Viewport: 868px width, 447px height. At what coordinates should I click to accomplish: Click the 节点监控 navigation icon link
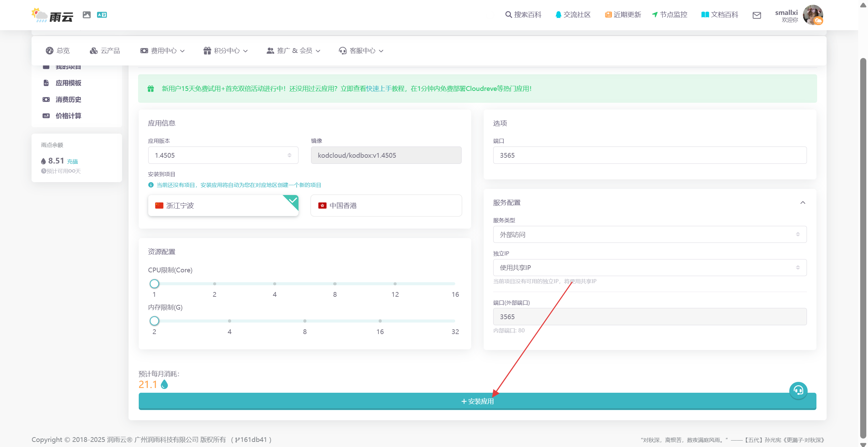pos(670,15)
